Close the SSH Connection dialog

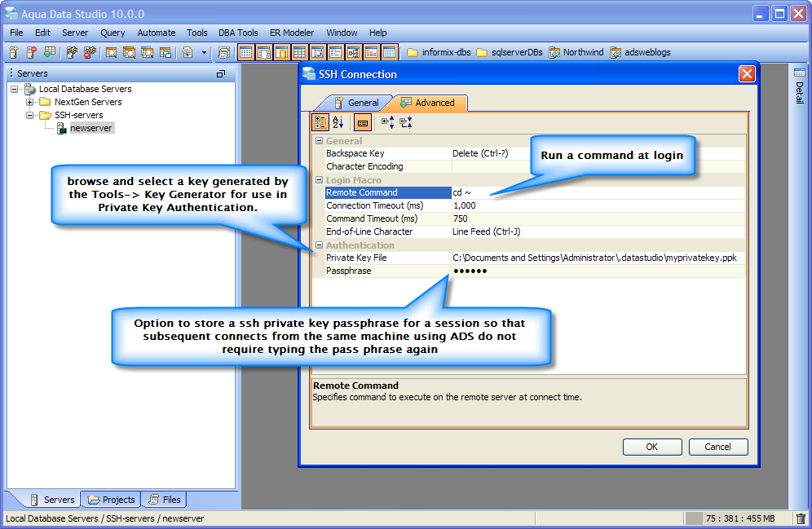point(747,74)
